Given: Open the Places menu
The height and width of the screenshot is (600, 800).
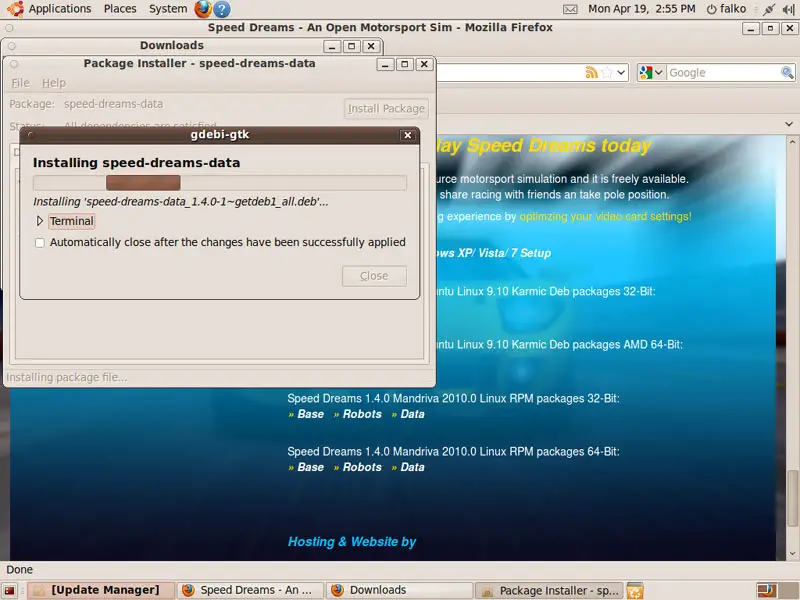Looking at the screenshot, I should 120,9.
